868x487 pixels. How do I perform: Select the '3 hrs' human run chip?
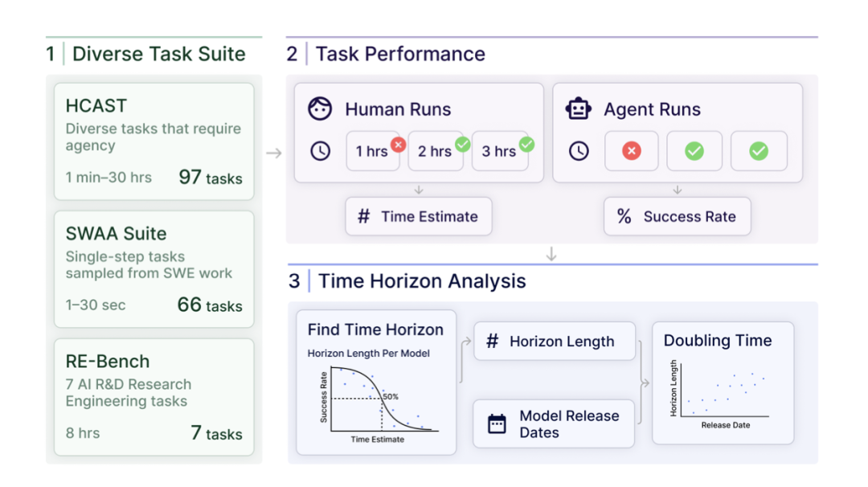pos(500,150)
